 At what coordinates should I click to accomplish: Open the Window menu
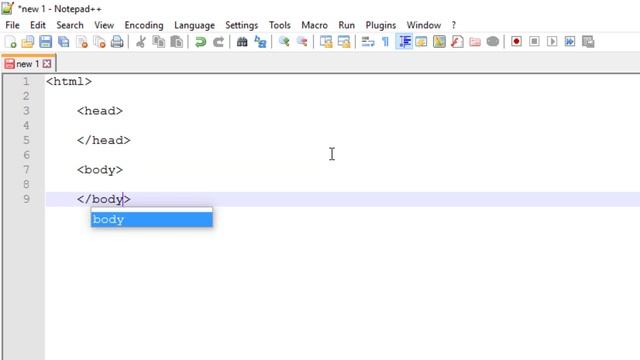coord(424,25)
